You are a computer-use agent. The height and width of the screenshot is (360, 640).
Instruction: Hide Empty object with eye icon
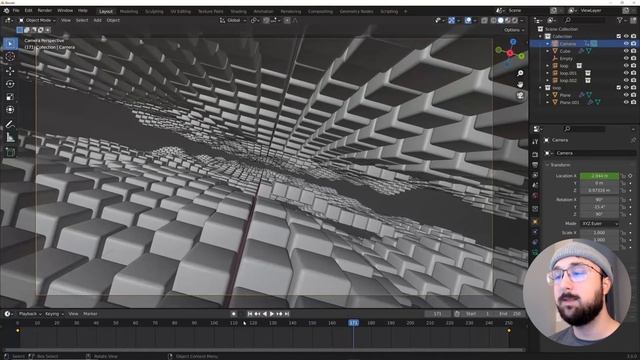(626, 58)
